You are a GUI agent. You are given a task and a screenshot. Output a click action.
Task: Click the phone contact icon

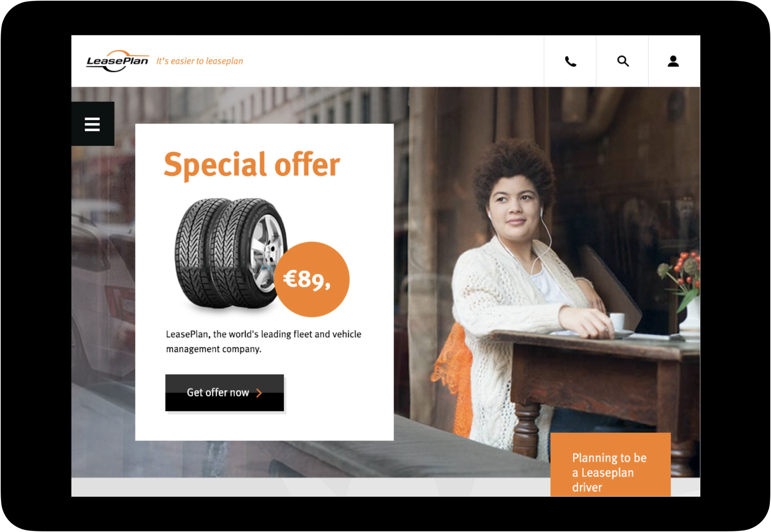pyautogui.click(x=571, y=61)
